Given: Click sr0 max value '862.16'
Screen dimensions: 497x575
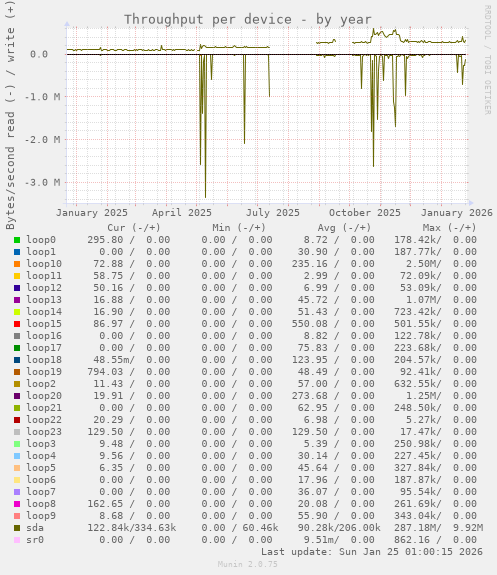Looking at the screenshot, I should point(412,540).
